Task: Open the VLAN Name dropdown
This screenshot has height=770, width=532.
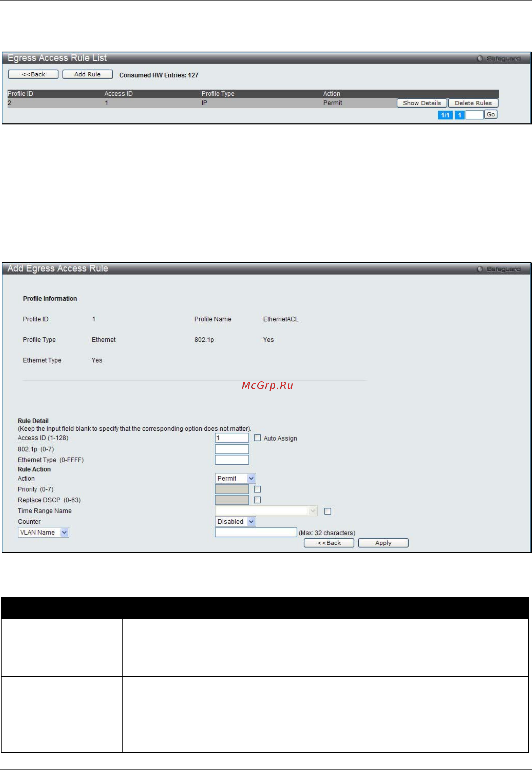Action: pos(43,532)
